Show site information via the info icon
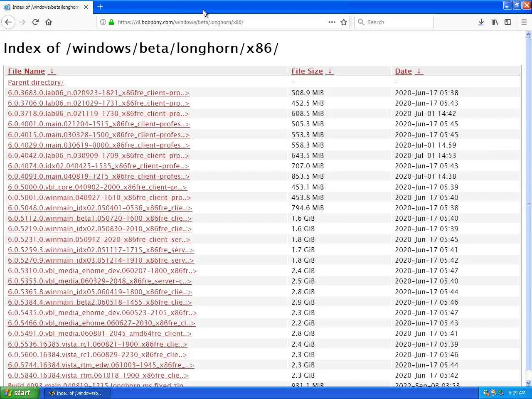The image size is (532, 399). [x=103, y=22]
